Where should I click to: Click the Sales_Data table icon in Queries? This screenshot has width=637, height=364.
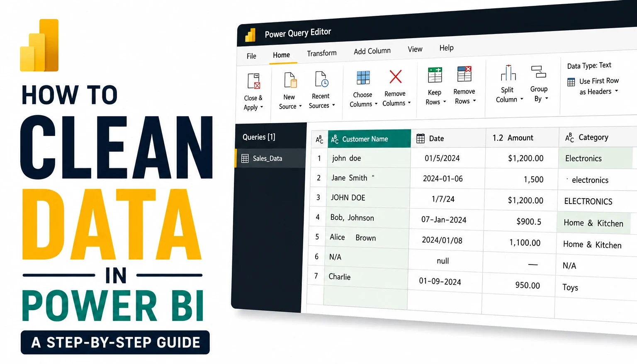245,158
